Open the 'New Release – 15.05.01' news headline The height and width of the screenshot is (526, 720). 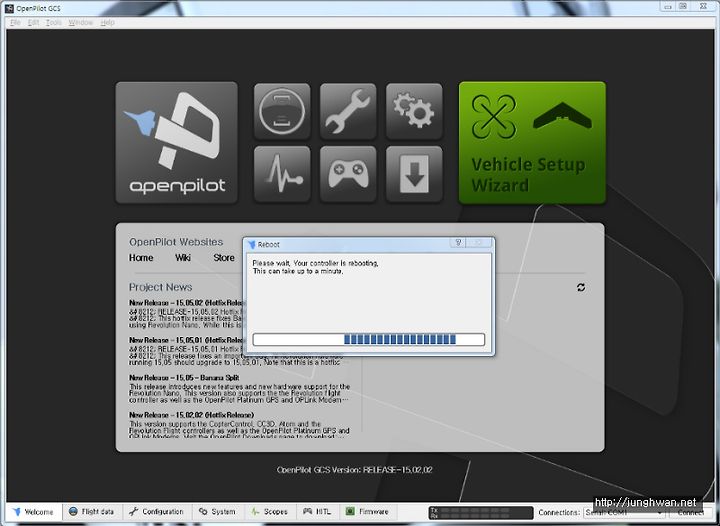coord(187,340)
